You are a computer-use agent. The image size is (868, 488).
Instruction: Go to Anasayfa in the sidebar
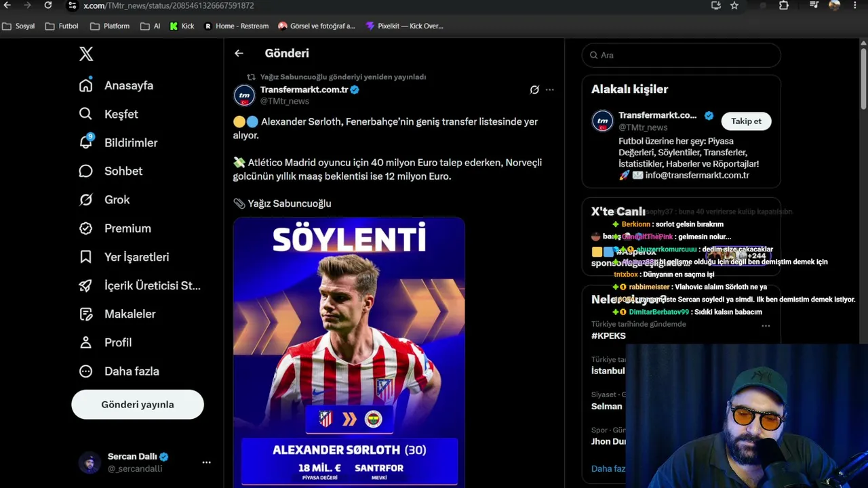[x=116, y=85]
